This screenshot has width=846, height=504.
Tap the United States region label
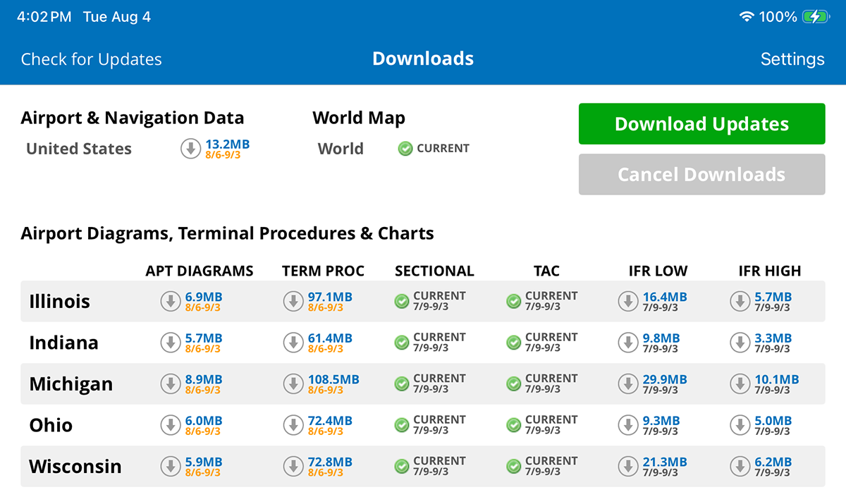(x=79, y=149)
